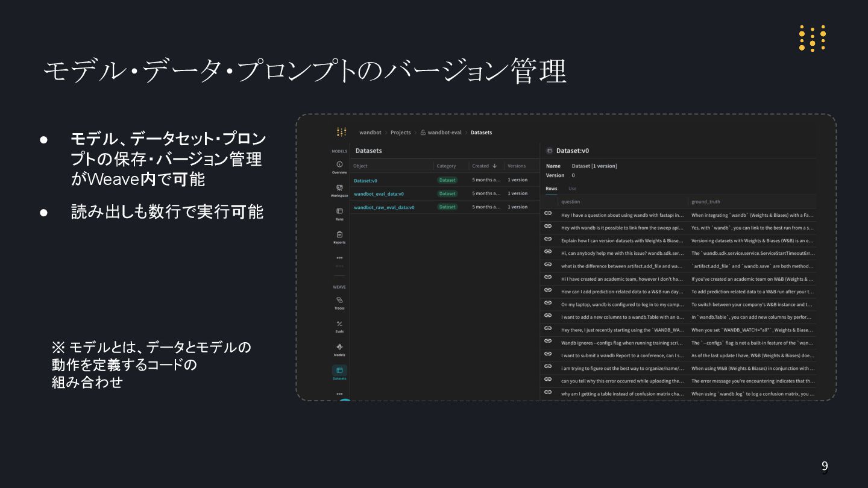Open the Models icon in the Weave section
868x488 pixels.
click(339, 347)
